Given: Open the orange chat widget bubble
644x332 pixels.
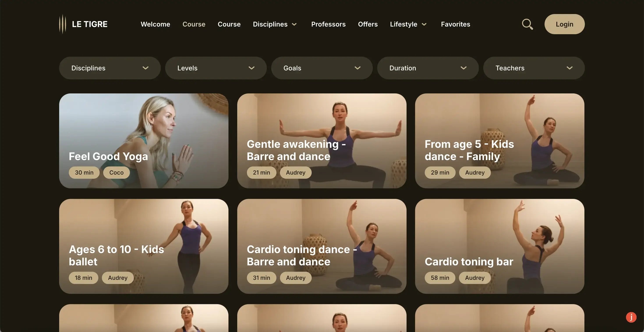Looking at the screenshot, I should click(631, 317).
